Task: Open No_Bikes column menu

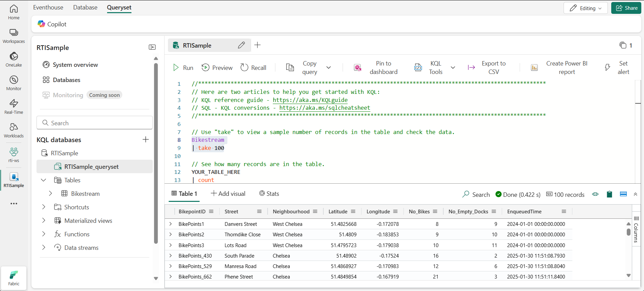Action: 435,211
